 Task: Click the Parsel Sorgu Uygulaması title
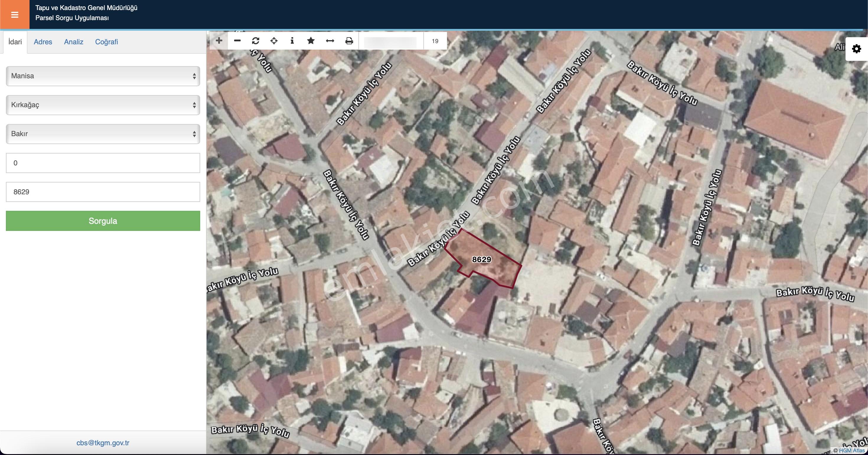[x=72, y=18]
